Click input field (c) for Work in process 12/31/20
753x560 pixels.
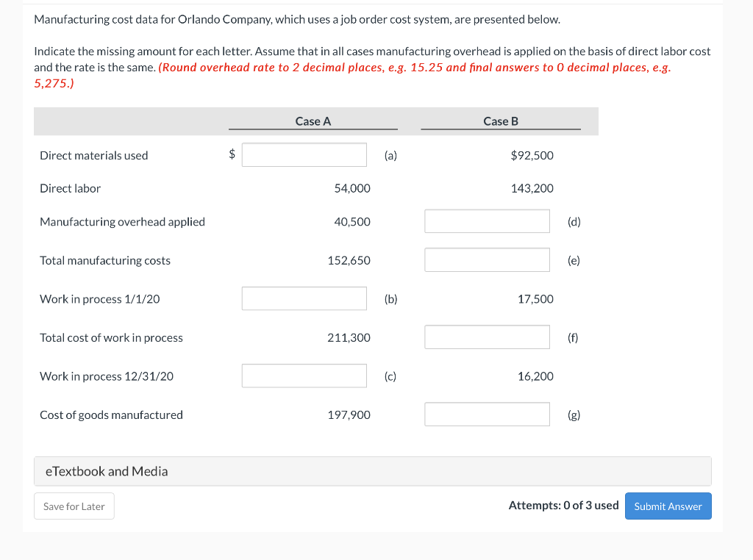coord(304,376)
